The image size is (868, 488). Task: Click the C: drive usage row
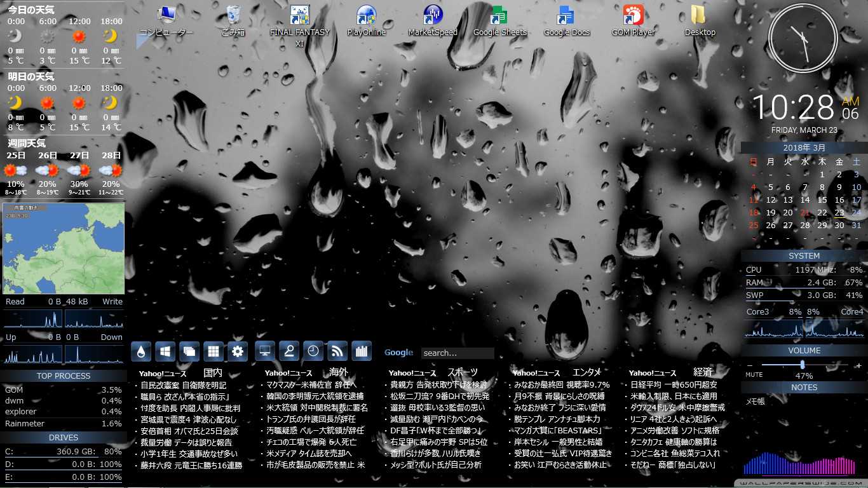tap(64, 452)
